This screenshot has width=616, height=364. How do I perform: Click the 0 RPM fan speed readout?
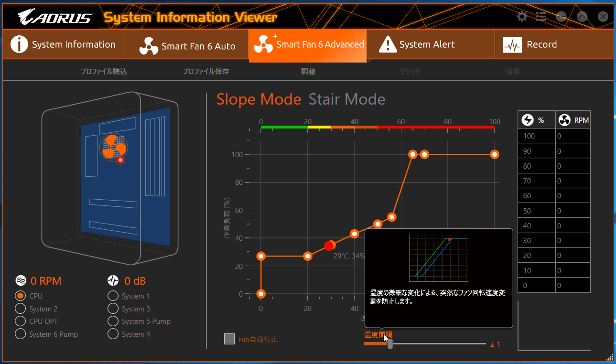tap(46, 280)
